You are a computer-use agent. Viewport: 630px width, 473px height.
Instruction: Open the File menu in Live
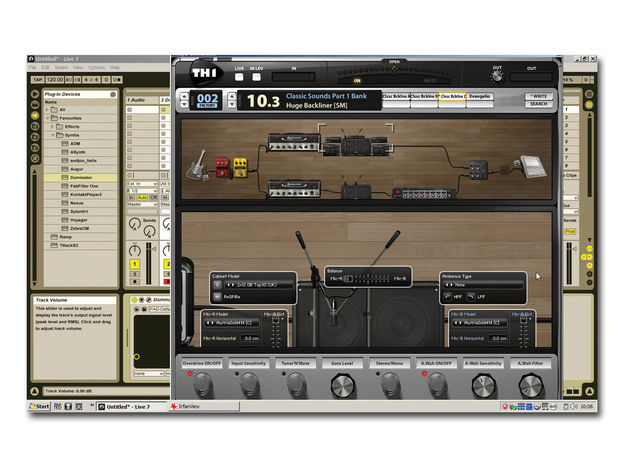[x=33, y=68]
